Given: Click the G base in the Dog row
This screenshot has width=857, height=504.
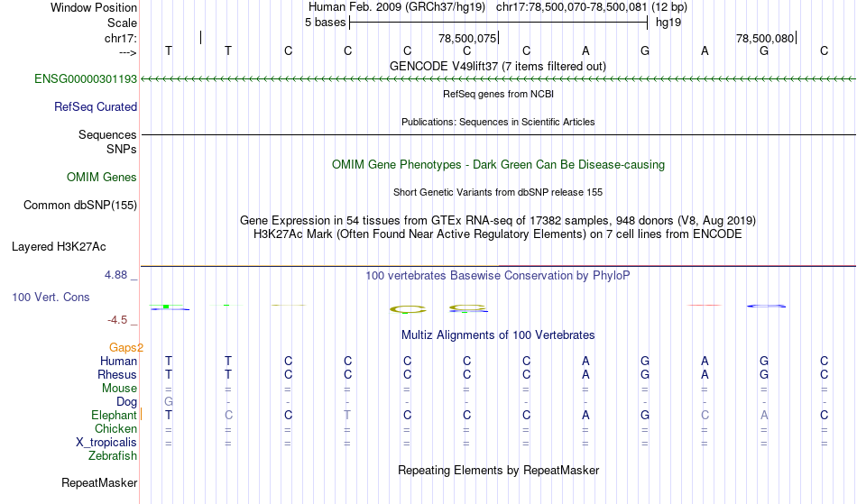Looking at the screenshot, I should [169, 402].
